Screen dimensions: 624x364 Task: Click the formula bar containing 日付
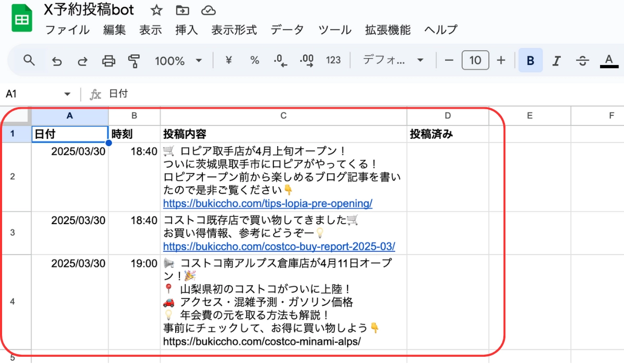364,94
